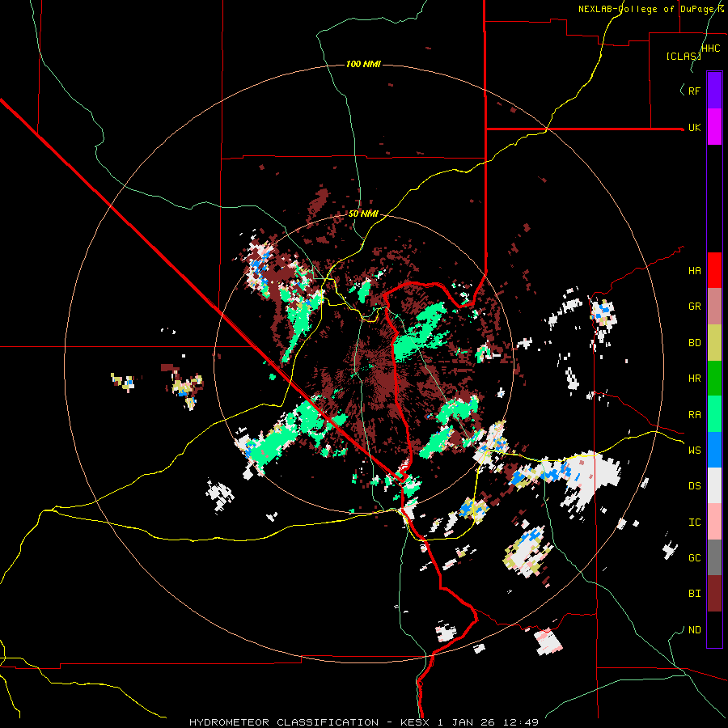This screenshot has height=728, width=728.
Task: Click the GR legend color swatch
Action: coord(714,307)
